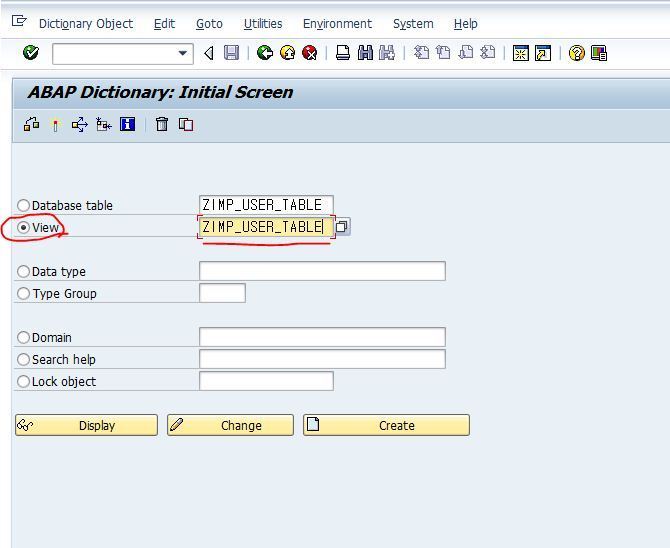This screenshot has height=548, width=670.
Task: Click the Type Group input field
Action: [x=222, y=293]
